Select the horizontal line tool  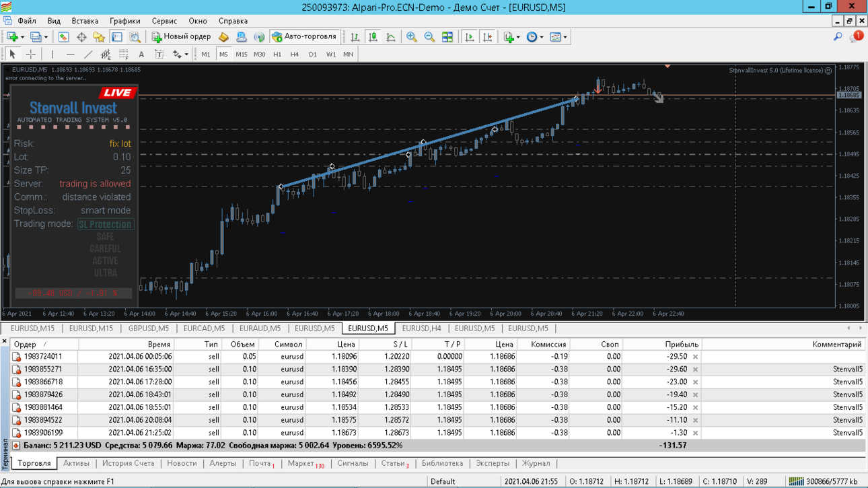pos(70,54)
